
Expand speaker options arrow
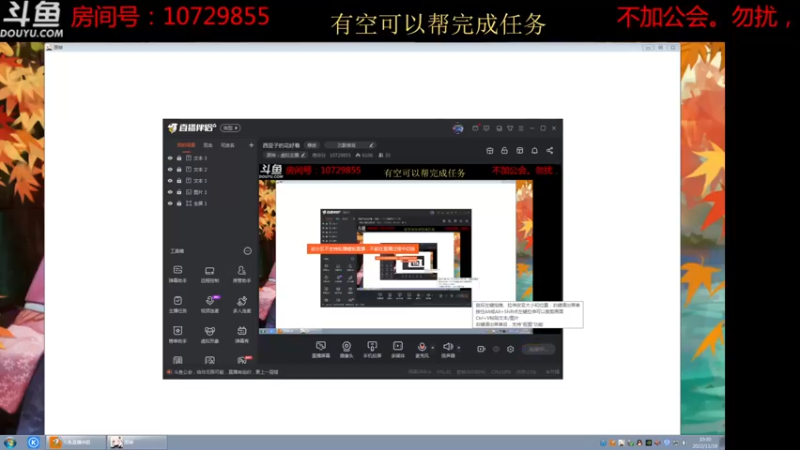pyautogui.click(x=459, y=348)
